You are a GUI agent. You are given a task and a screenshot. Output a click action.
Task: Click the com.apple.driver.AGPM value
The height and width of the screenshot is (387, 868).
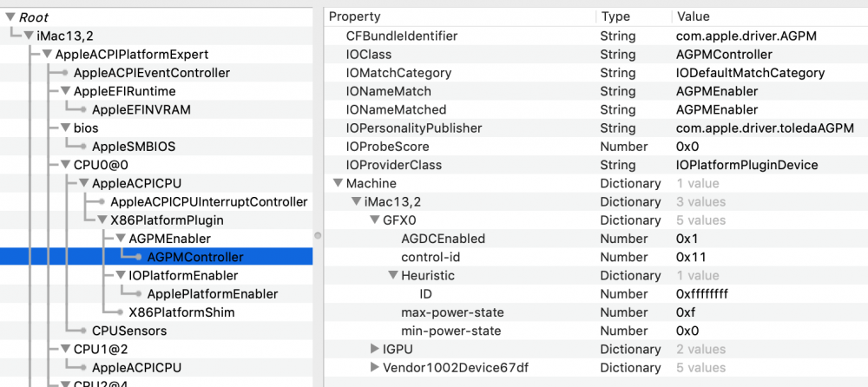coord(746,36)
